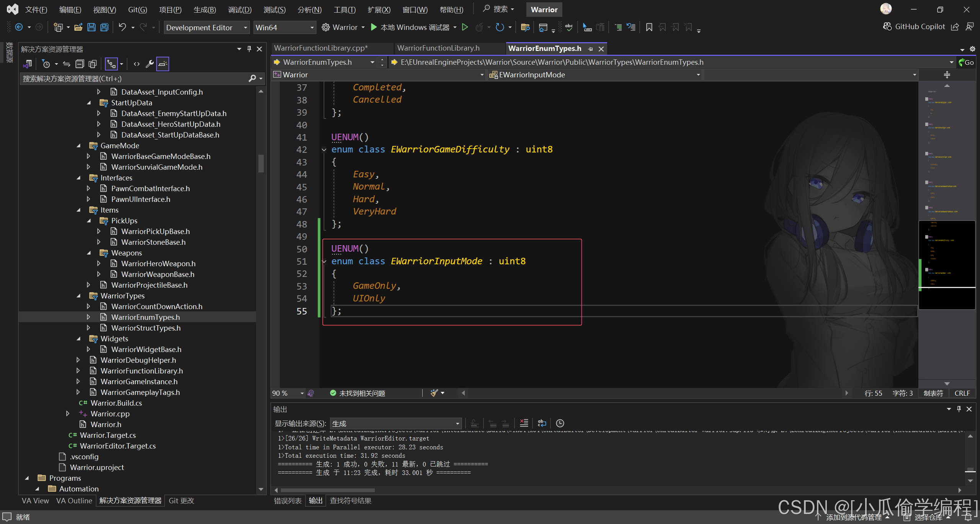Click the GitHub Copilot button
980x524 pixels.
pyautogui.click(x=915, y=26)
